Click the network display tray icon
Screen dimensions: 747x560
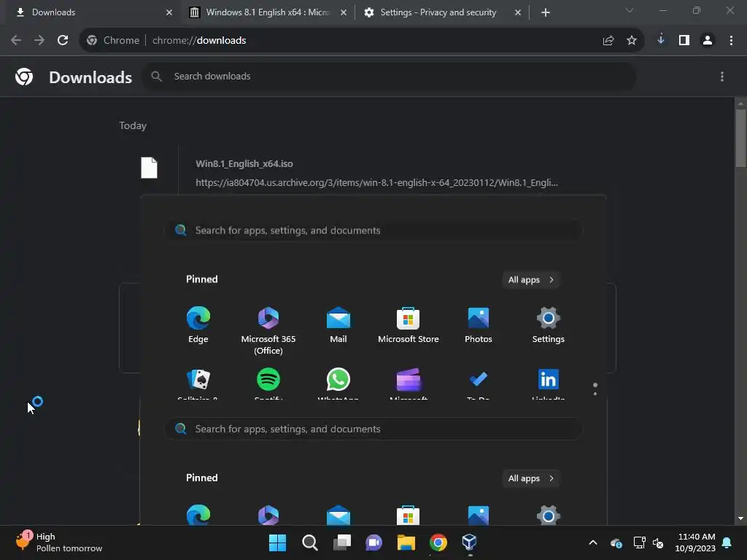point(639,542)
